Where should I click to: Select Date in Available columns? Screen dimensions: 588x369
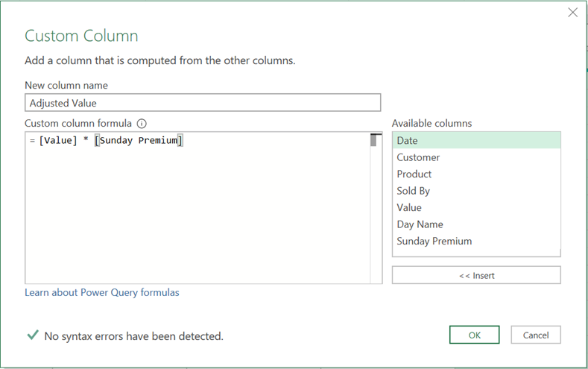[407, 141]
